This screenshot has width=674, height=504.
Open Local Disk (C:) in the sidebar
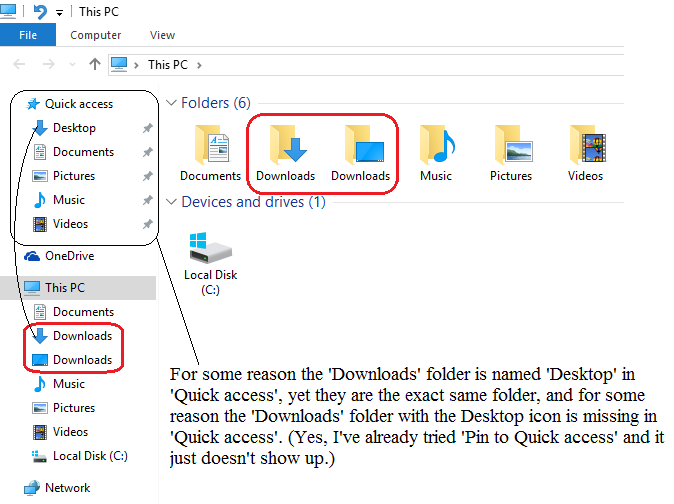coord(90,456)
